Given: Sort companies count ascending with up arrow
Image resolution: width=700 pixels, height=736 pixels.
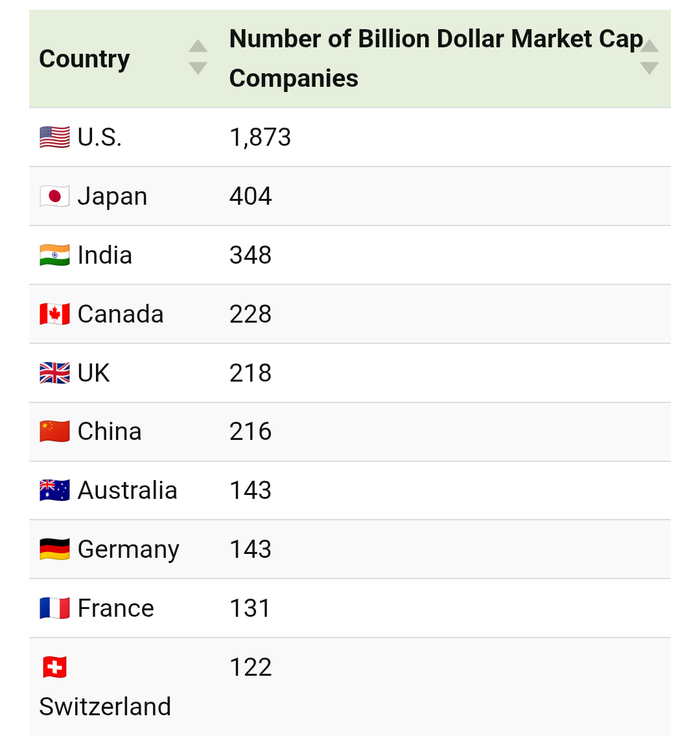Looking at the screenshot, I should pyautogui.click(x=649, y=46).
